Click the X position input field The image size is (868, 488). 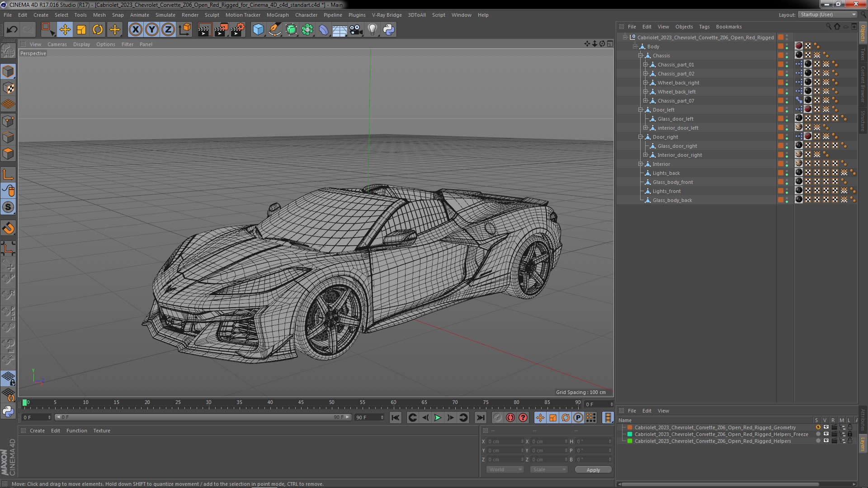click(x=505, y=441)
